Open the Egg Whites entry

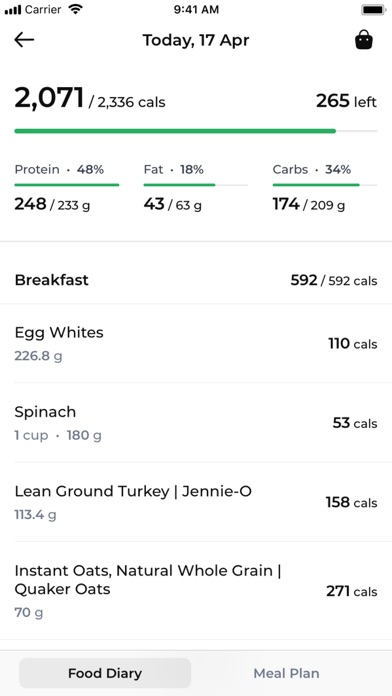(x=196, y=344)
